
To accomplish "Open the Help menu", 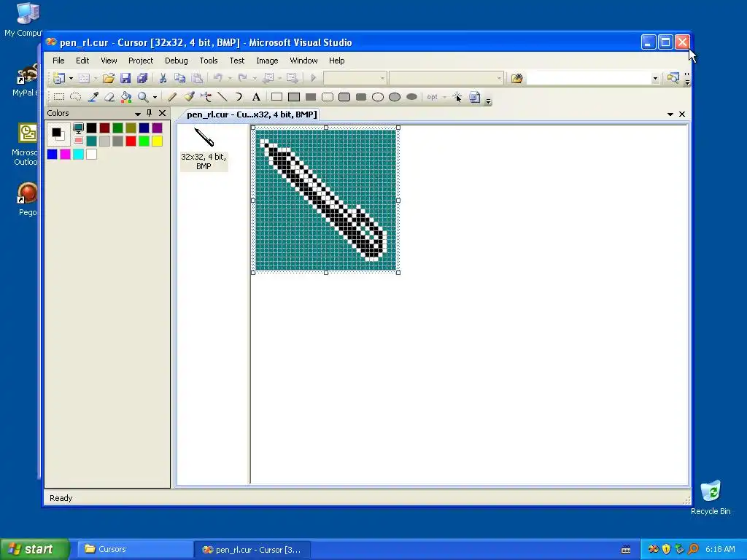I will pyautogui.click(x=336, y=61).
